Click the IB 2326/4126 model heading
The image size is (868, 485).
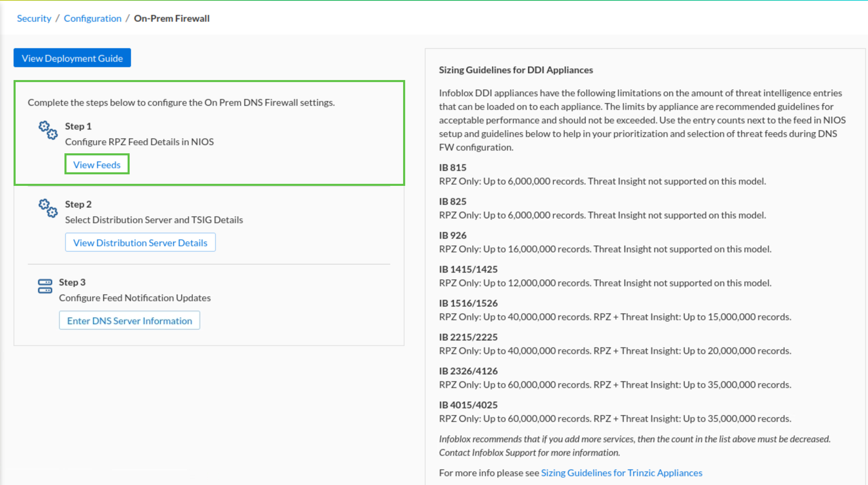[x=468, y=371]
